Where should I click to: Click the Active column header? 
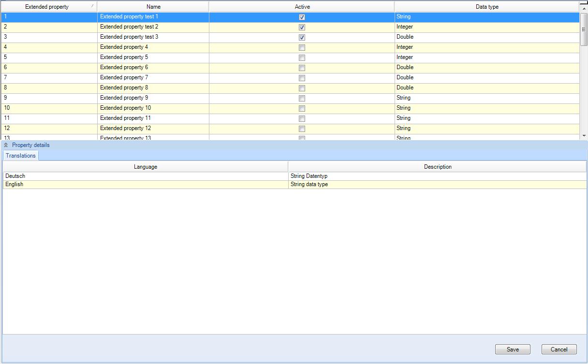(x=302, y=7)
